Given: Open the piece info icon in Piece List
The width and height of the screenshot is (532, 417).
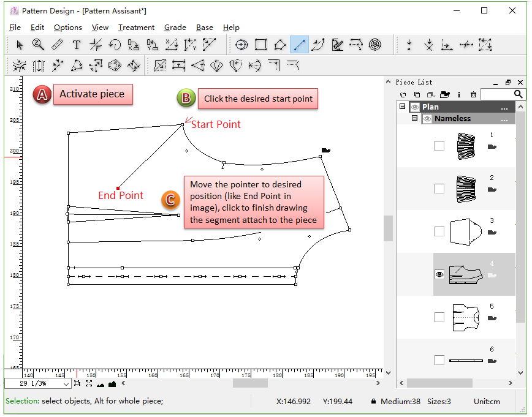Looking at the screenshot, I should [x=459, y=94].
